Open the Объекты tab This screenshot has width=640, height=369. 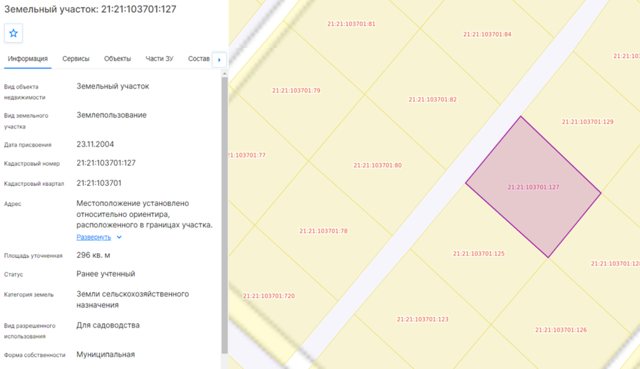[118, 59]
